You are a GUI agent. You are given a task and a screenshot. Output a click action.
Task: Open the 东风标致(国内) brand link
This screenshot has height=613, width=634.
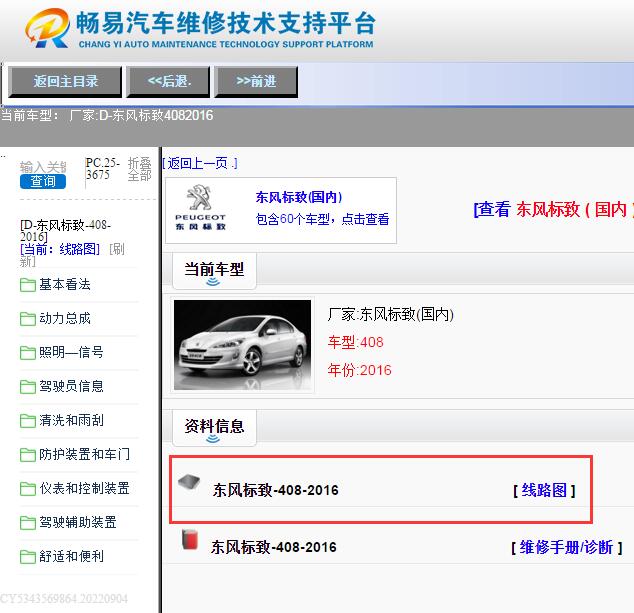(x=299, y=197)
